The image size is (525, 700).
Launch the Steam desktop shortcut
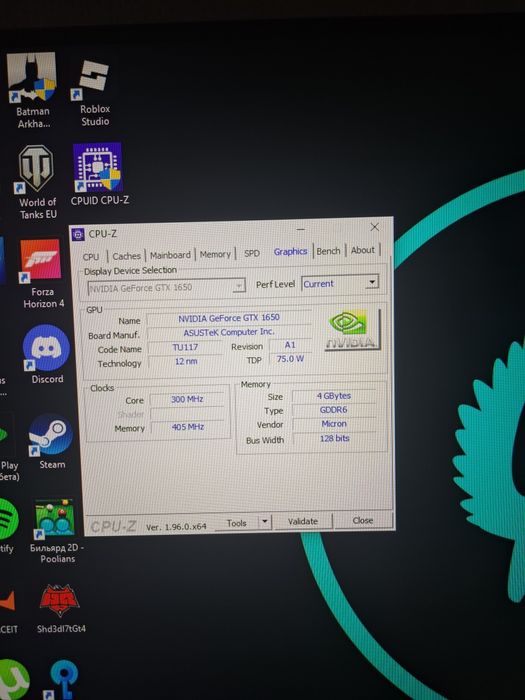tap(51, 442)
